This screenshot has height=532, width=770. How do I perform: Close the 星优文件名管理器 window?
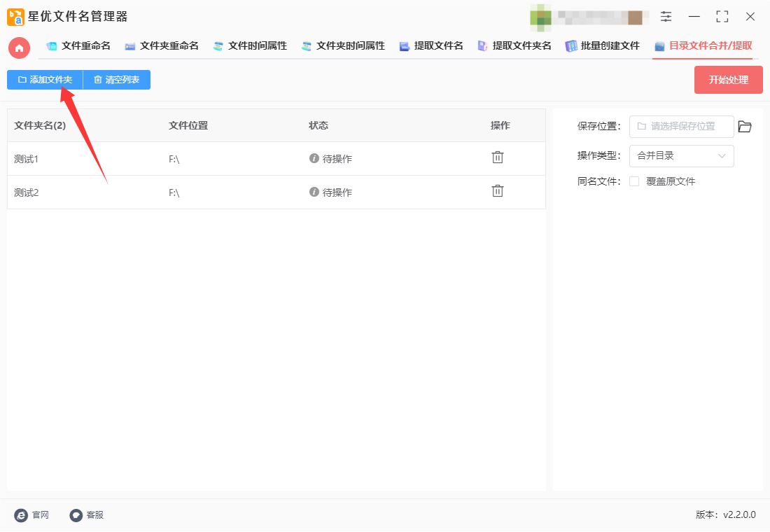tap(750, 17)
